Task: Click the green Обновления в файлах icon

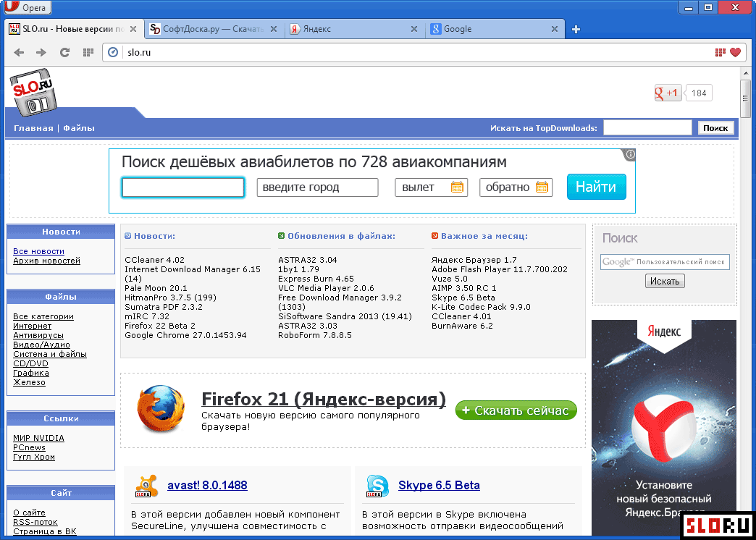Action: (x=282, y=236)
